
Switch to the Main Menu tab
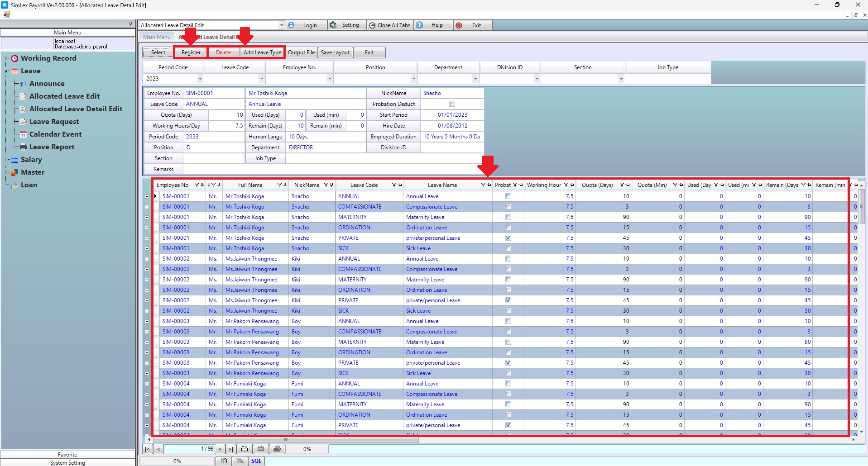[157, 37]
